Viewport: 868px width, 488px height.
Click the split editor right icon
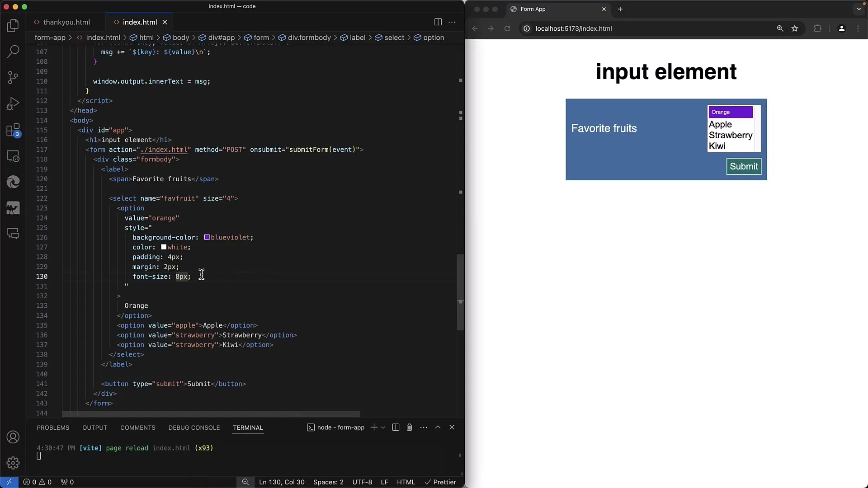coord(438,22)
